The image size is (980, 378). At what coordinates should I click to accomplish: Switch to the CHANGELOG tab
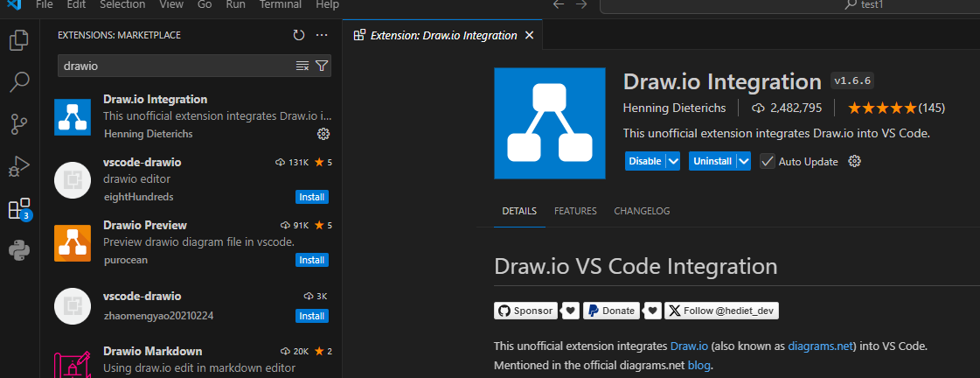point(642,212)
